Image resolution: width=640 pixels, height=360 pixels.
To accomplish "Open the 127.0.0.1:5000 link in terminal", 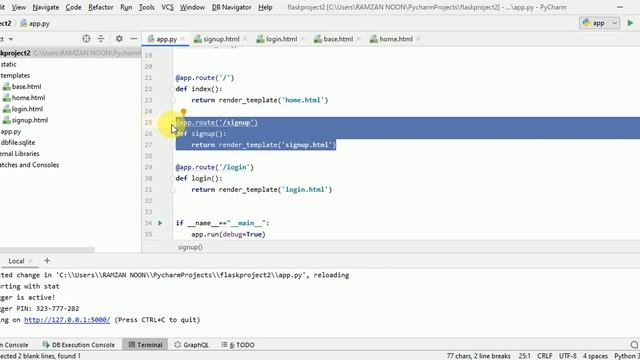I will tap(67, 320).
